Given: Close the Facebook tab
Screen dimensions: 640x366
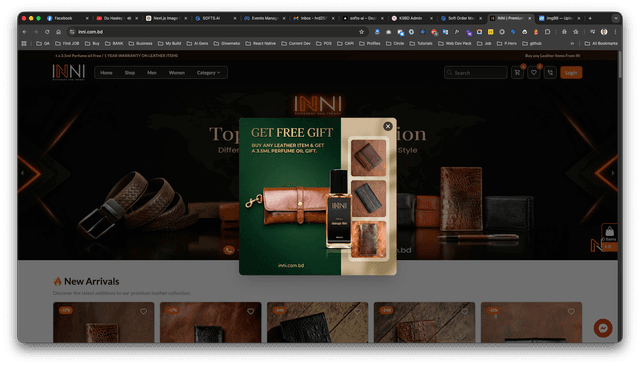Looking at the screenshot, I should tap(87, 18).
